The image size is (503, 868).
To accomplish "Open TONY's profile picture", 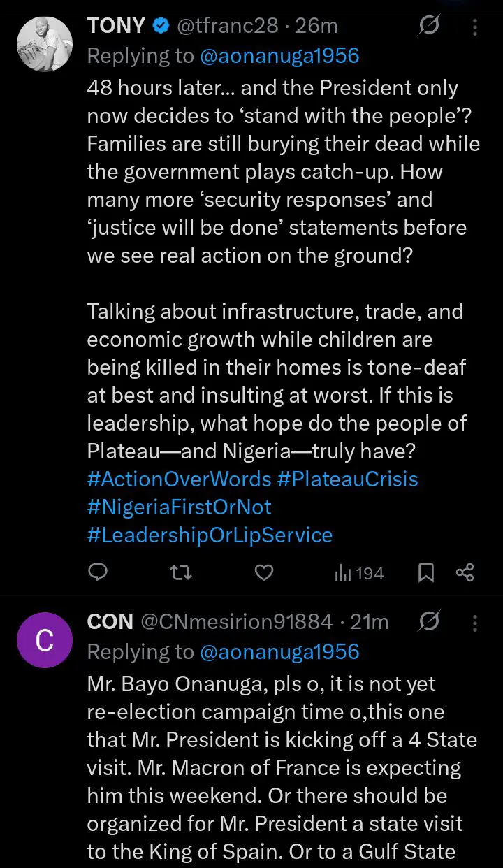I will point(44,44).
